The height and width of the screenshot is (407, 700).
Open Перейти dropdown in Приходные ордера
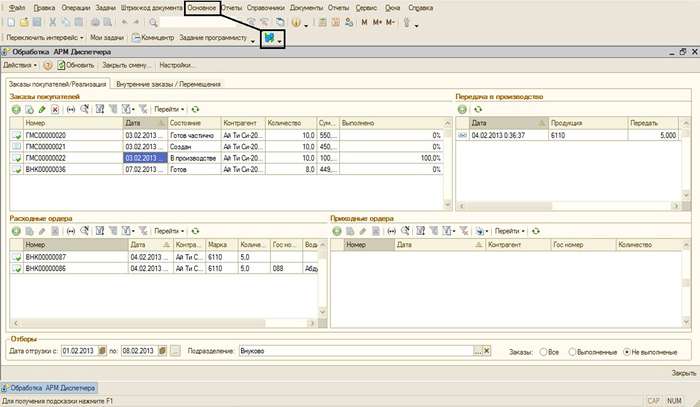pyautogui.click(x=510, y=231)
